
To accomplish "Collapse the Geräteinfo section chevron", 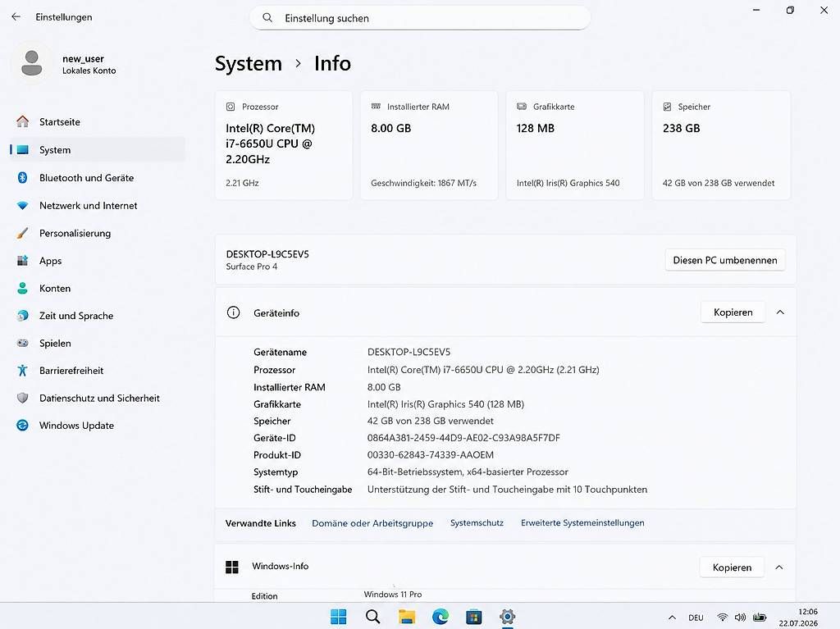I will pyautogui.click(x=780, y=312).
